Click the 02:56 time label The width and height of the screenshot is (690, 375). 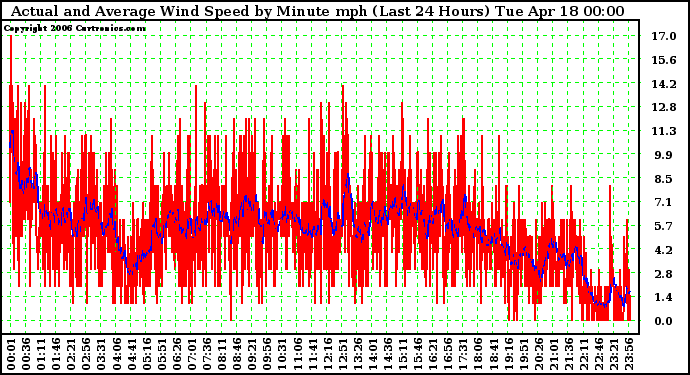coord(86,354)
